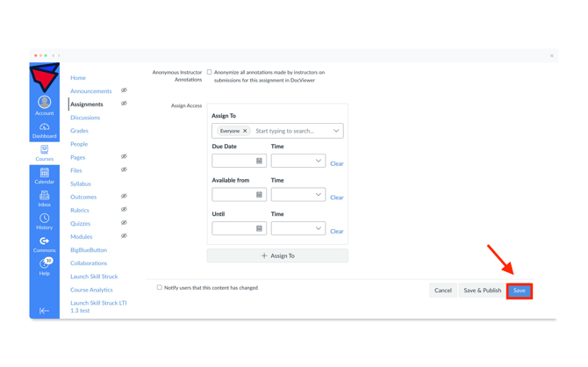Click the blue Save button
The height and width of the screenshot is (367, 588).
520,291
